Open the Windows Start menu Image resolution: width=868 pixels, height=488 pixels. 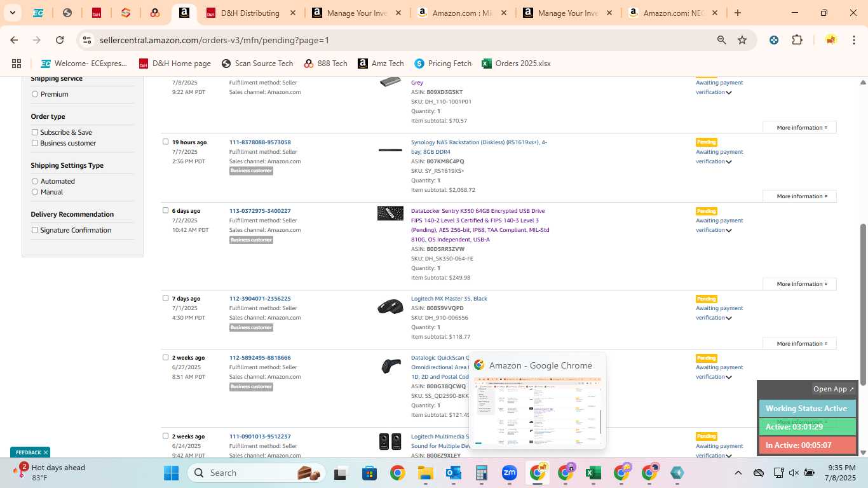(171, 473)
